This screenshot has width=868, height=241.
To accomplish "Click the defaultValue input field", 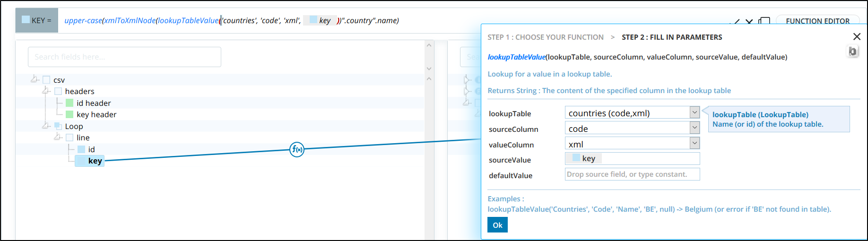I will point(632,174).
